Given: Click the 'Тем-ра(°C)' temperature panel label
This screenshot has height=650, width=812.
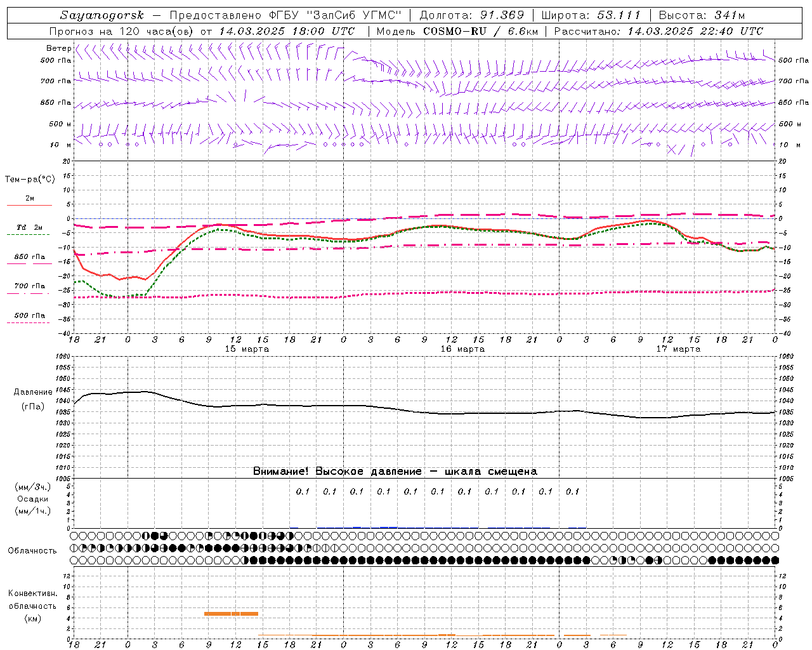Looking at the screenshot, I should pos(30,180).
